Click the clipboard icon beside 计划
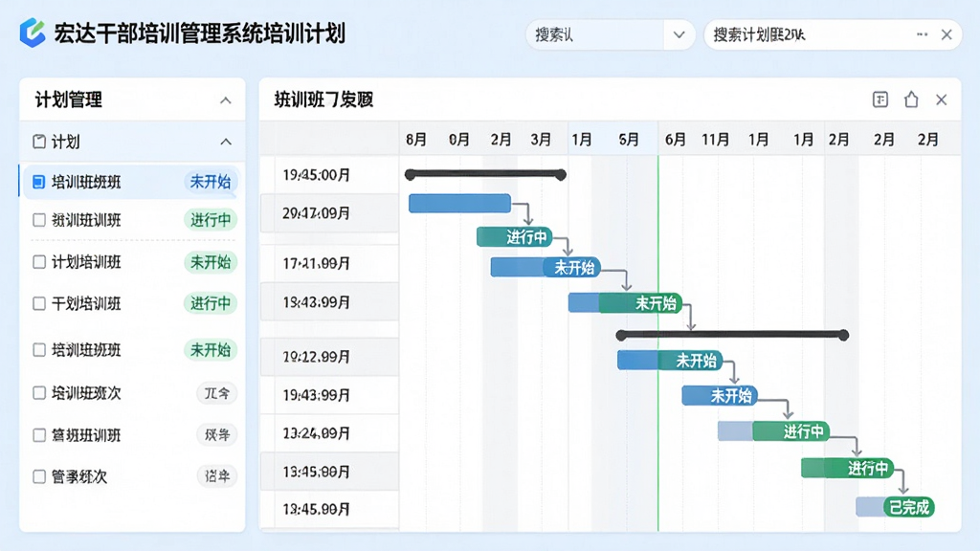Viewport: 980px width, 551px height. click(38, 142)
